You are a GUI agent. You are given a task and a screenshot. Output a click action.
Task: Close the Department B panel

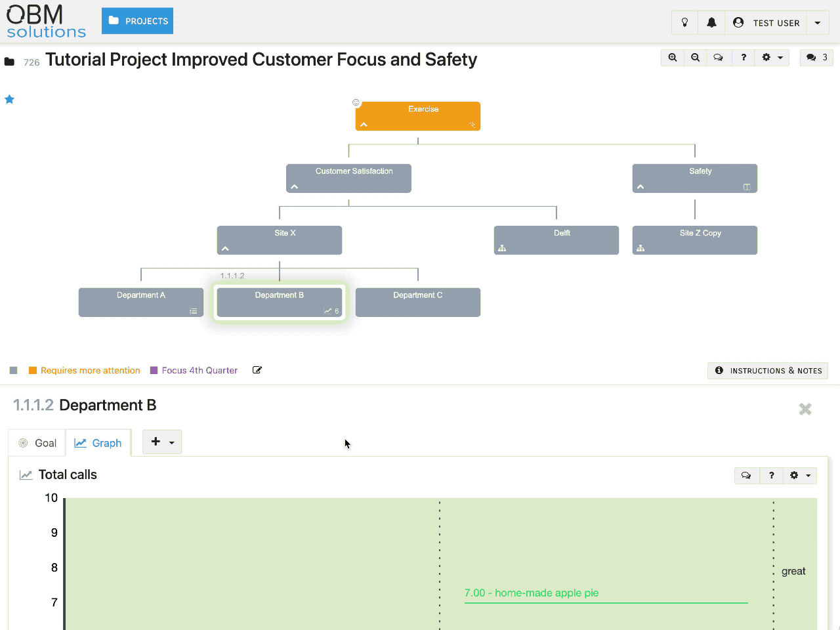805,409
